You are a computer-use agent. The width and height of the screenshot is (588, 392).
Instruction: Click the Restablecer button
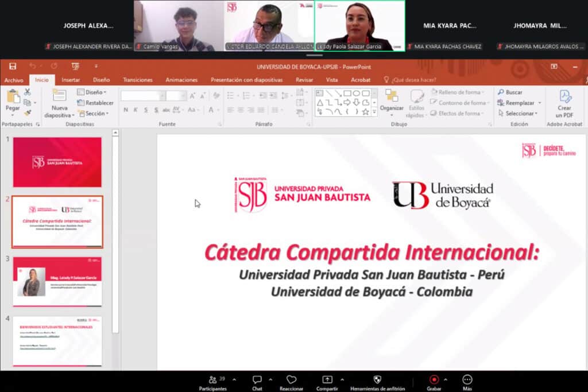99,103
